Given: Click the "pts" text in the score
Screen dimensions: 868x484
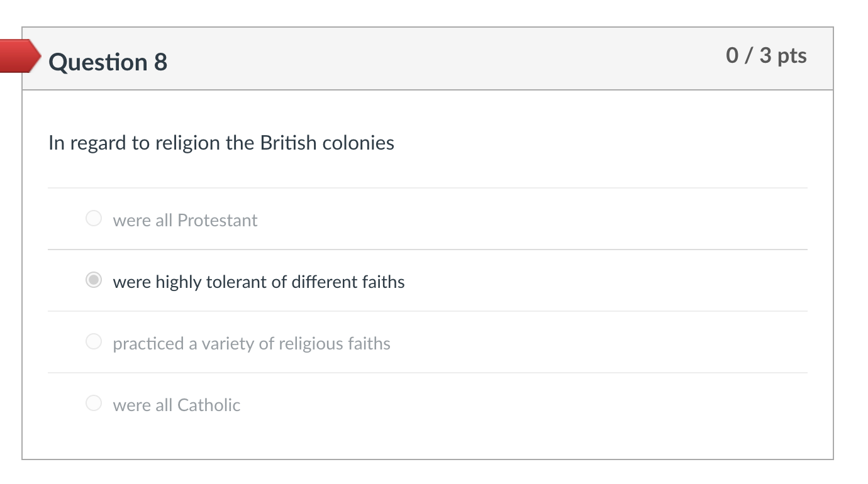Looking at the screenshot, I should pos(791,55).
